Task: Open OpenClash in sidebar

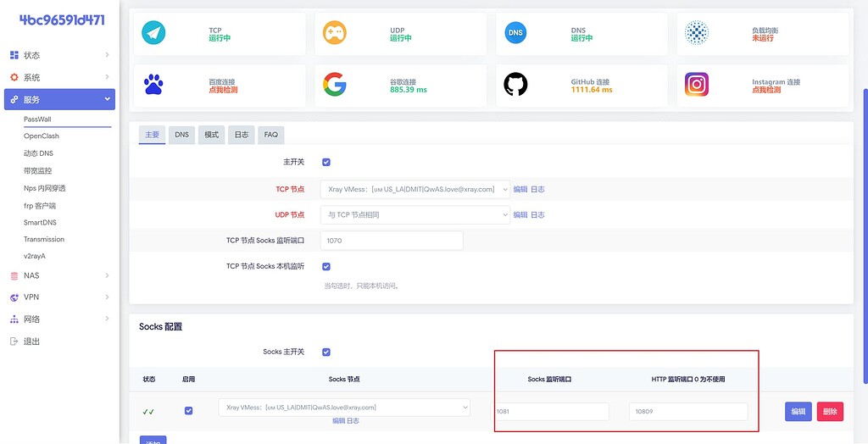Action: point(42,136)
